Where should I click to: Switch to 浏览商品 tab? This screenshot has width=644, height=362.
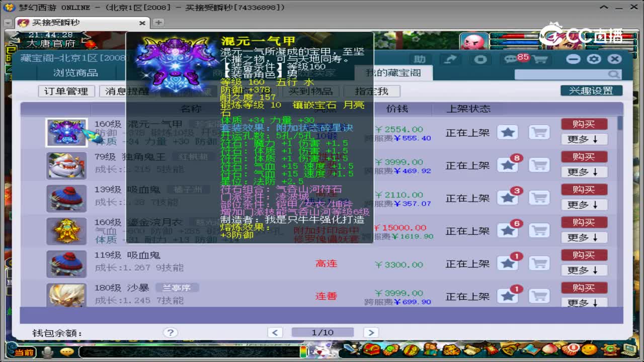[75, 73]
